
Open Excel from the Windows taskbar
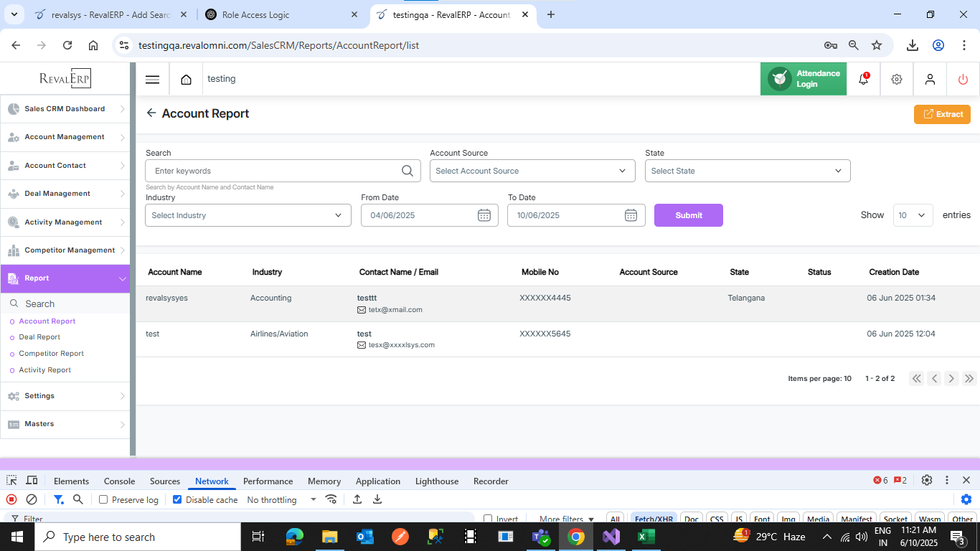coord(646,537)
